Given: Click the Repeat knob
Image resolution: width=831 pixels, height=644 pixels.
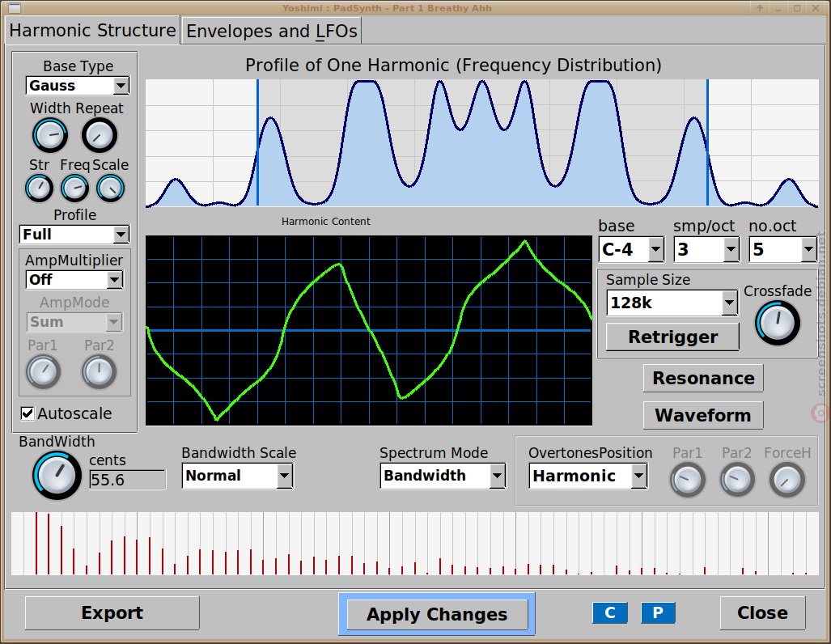Looking at the screenshot, I should click(99, 135).
